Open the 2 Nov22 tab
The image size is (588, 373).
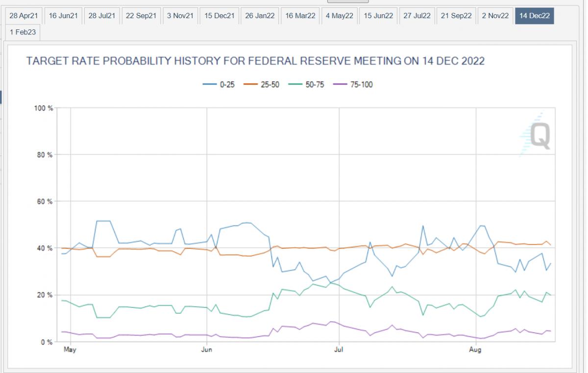click(x=495, y=16)
